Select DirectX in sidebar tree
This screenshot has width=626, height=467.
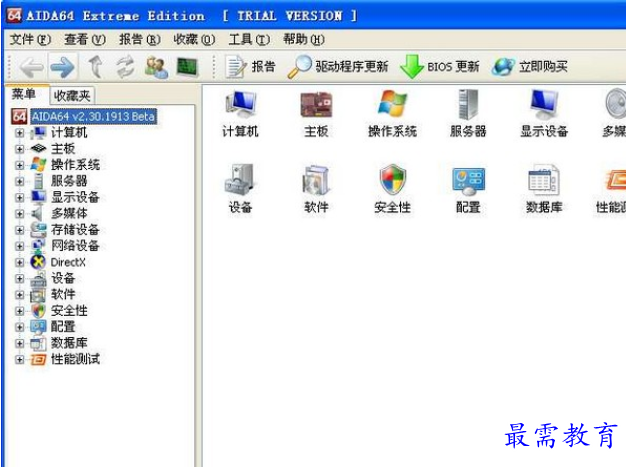click(x=68, y=262)
